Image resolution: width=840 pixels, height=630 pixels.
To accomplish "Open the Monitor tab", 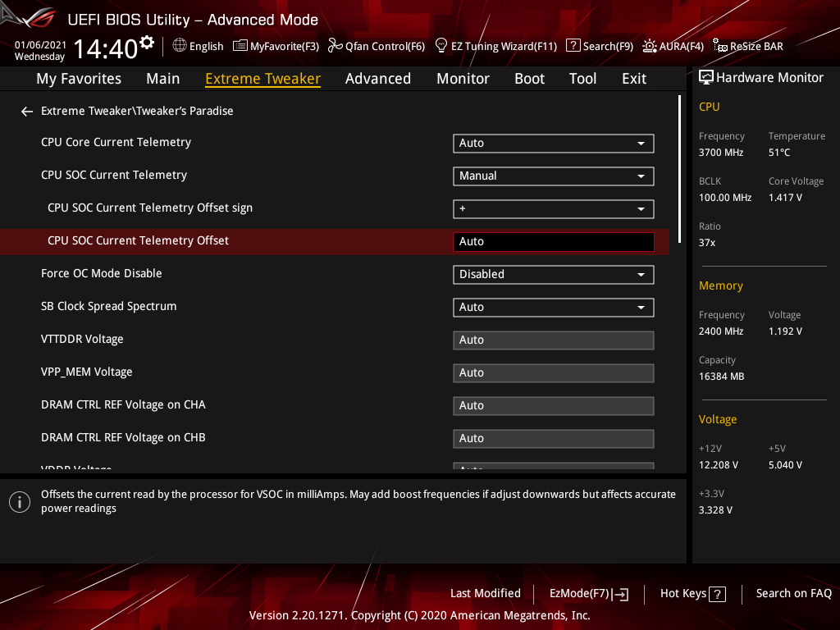I will click(463, 79).
